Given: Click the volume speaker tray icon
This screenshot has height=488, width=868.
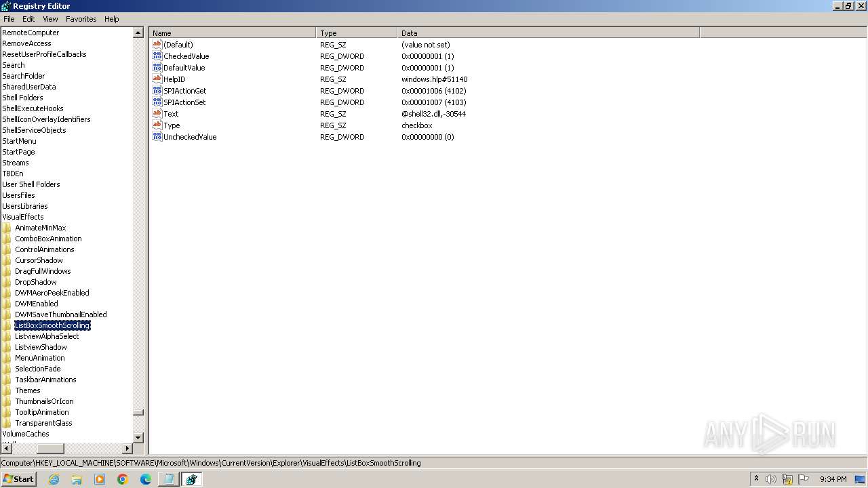Looking at the screenshot, I should (771, 479).
